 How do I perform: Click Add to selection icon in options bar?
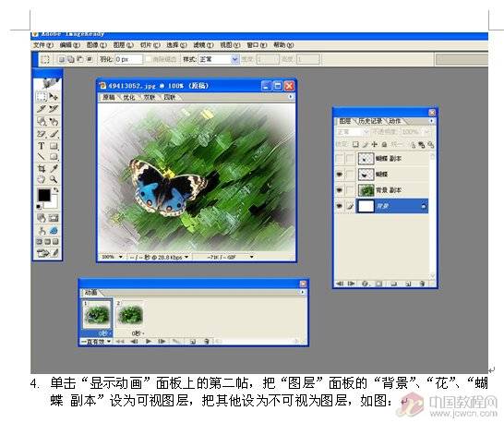(x=71, y=59)
